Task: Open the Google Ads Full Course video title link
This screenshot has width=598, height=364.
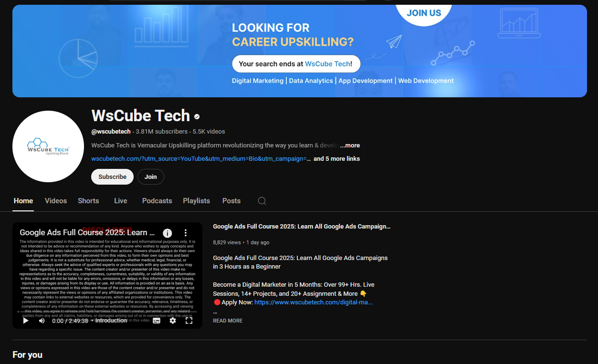Action: coord(302,227)
